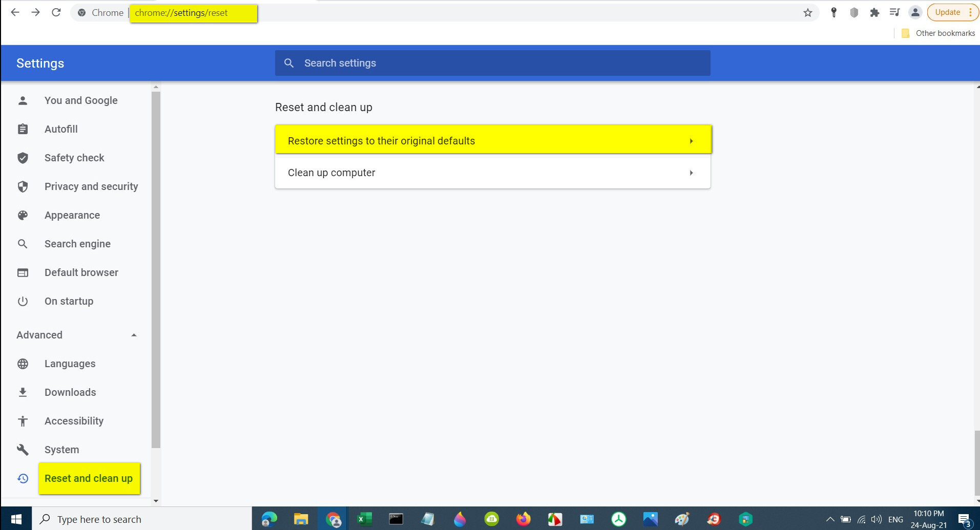
Task: Click sidebar scrollbar down arrow
Action: [x=156, y=501]
